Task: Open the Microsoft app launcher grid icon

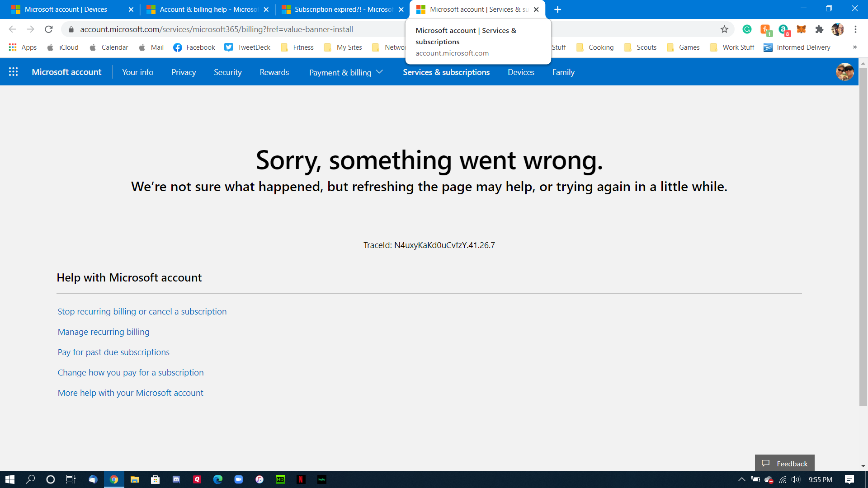Action: coord(13,72)
